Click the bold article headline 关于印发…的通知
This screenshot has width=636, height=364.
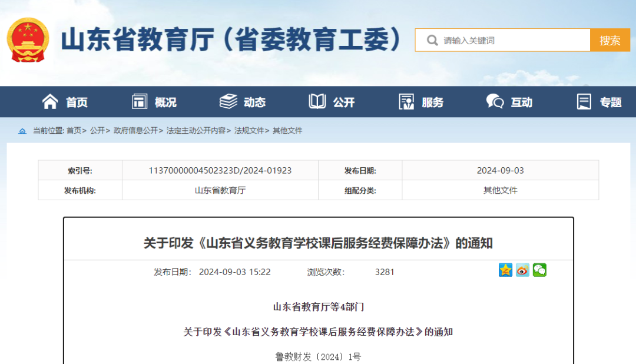318,243
